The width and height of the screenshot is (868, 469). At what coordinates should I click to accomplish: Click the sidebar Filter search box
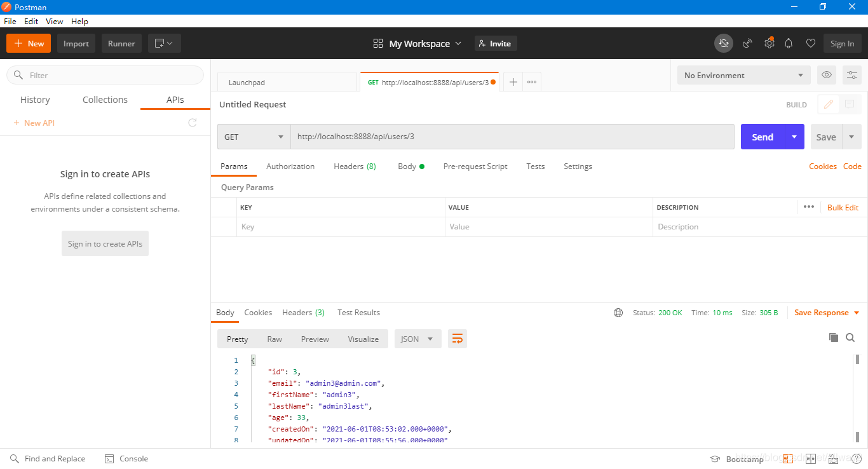(x=105, y=75)
